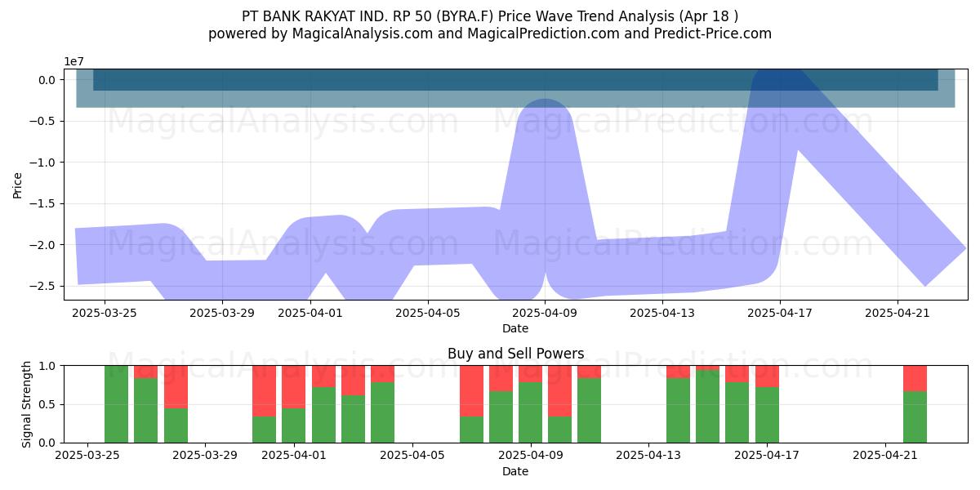Click '2025-04-01' on the price chart date axis
The height and width of the screenshot is (490, 980).
pyautogui.click(x=310, y=312)
